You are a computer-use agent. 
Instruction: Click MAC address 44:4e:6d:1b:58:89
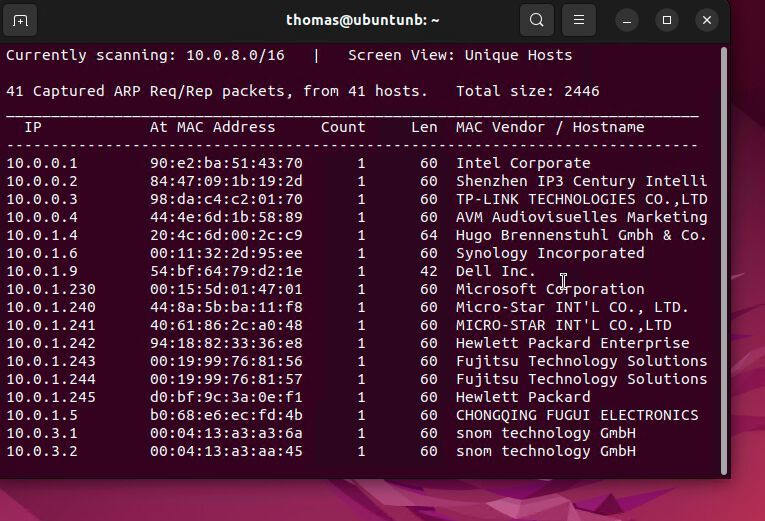point(226,217)
